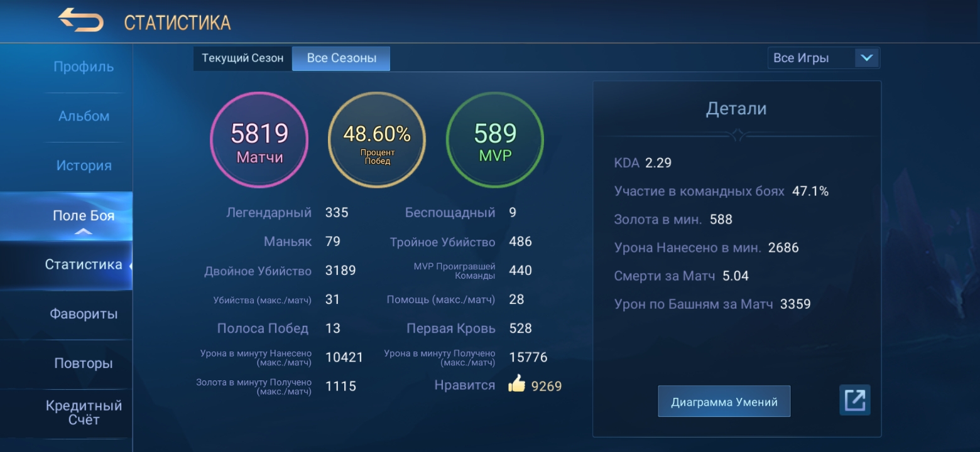The width and height of the screenshot is (980, 452).
Task: Open the Все Игры game filter box
Action: (810, 58)
